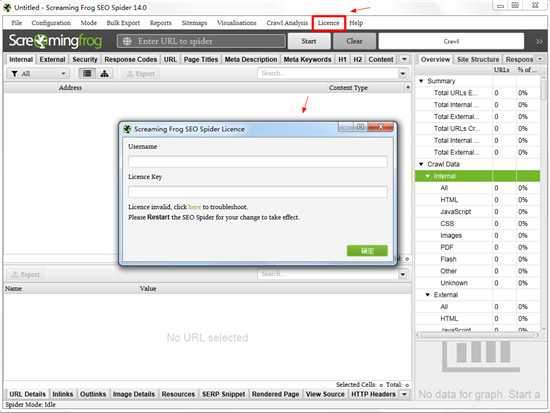Open the Inlinks bottom tab
The width and height of the screenshot is (550, 413).
coord(63,394)
